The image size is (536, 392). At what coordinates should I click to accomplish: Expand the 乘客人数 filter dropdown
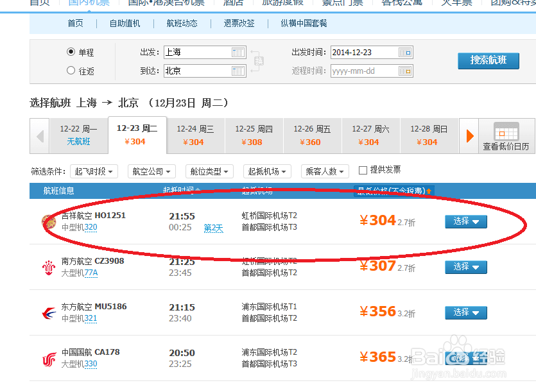coord(325,171)
